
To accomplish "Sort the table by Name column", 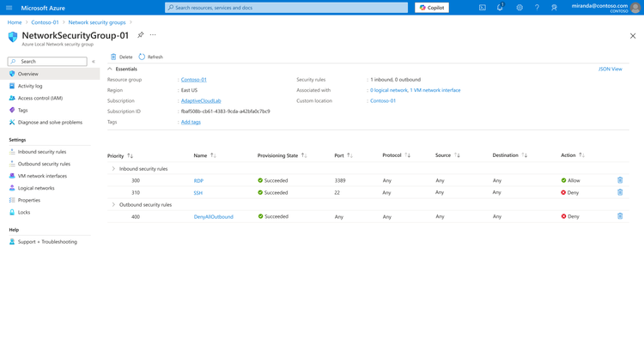I will [x=204, y=155].
